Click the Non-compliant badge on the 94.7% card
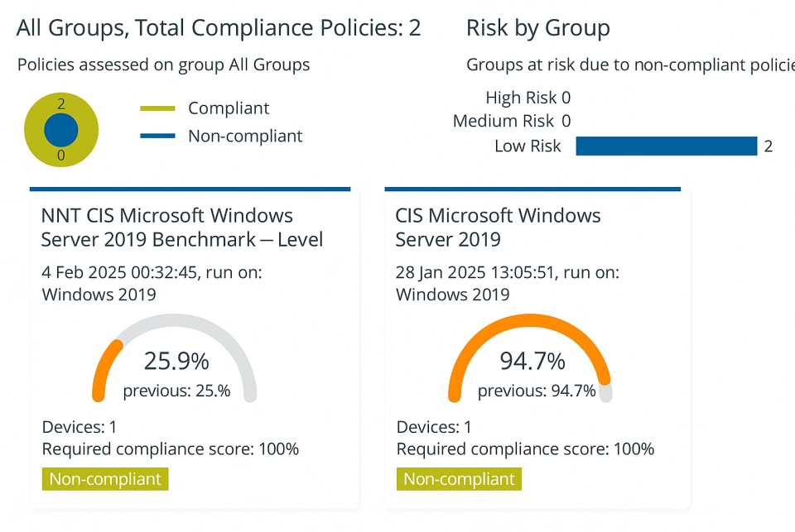Viewport: 795px width, 532px height. (460, 479)
